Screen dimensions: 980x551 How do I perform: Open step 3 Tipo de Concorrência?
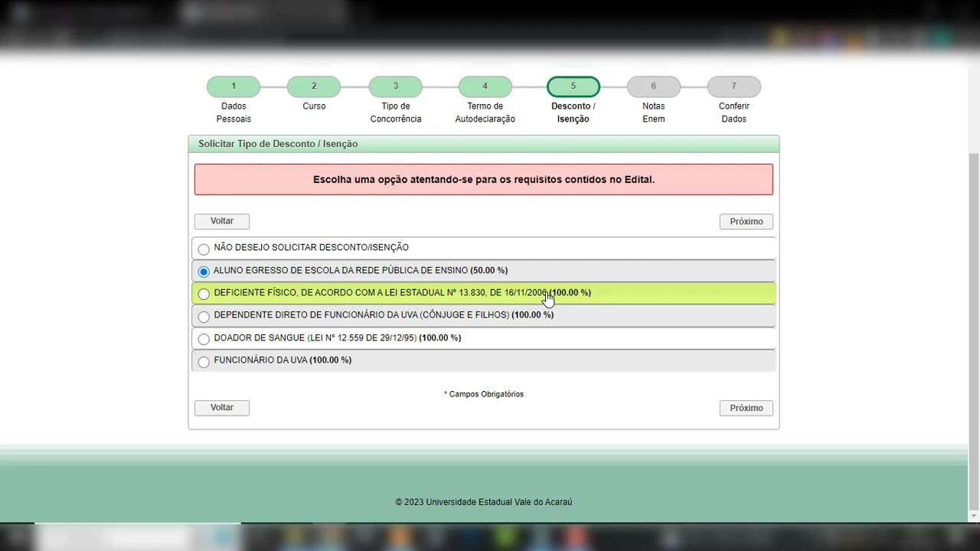pos(395,86)
